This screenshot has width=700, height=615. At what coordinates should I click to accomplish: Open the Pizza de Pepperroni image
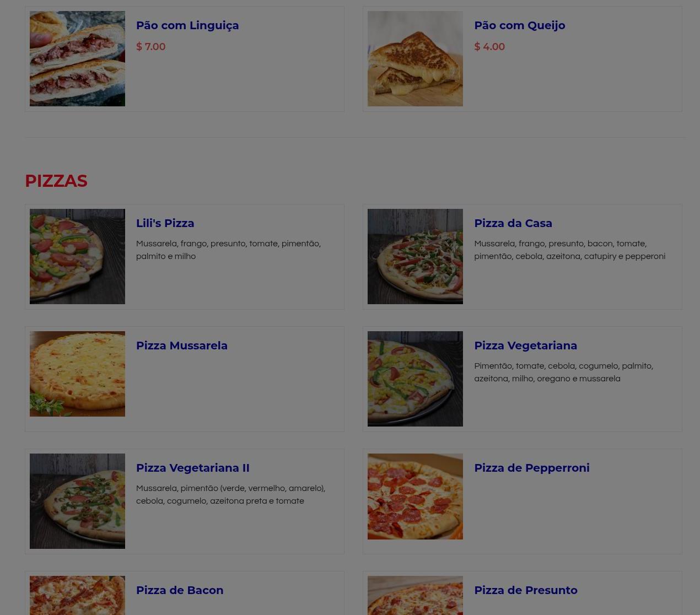click(x=415, y=497)
